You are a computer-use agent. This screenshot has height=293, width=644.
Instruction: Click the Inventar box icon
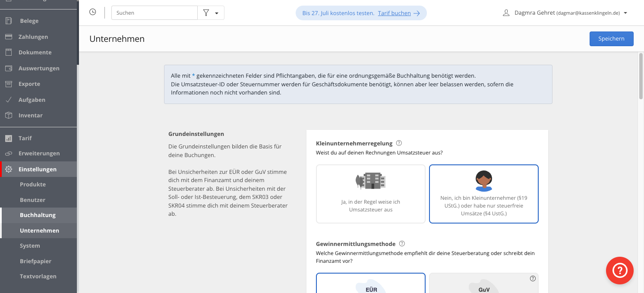coord(8,115)
